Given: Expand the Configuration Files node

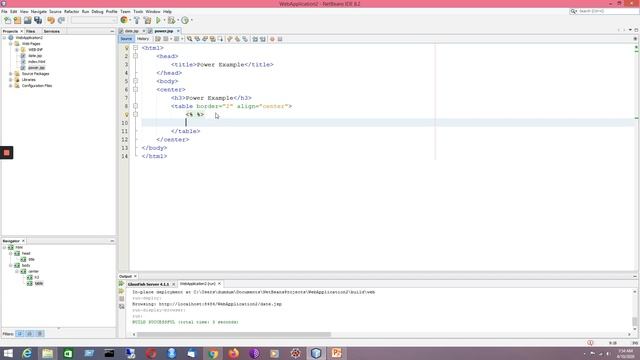Looking at the screenshot, I should (11, 86).
